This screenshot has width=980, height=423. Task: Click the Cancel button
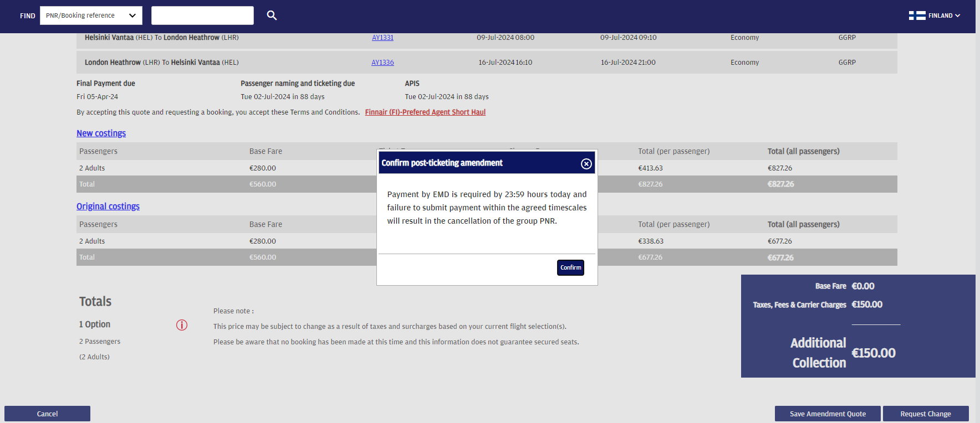[47, 414]
